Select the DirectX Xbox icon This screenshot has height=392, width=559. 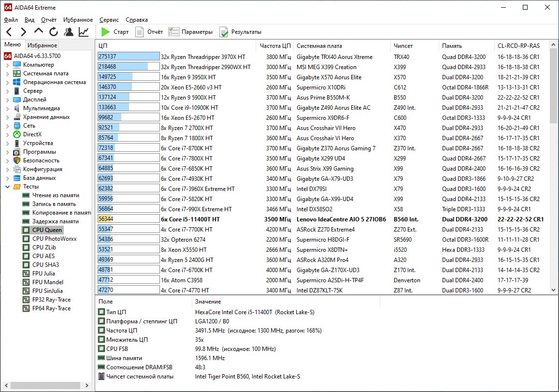coord(17,134)
